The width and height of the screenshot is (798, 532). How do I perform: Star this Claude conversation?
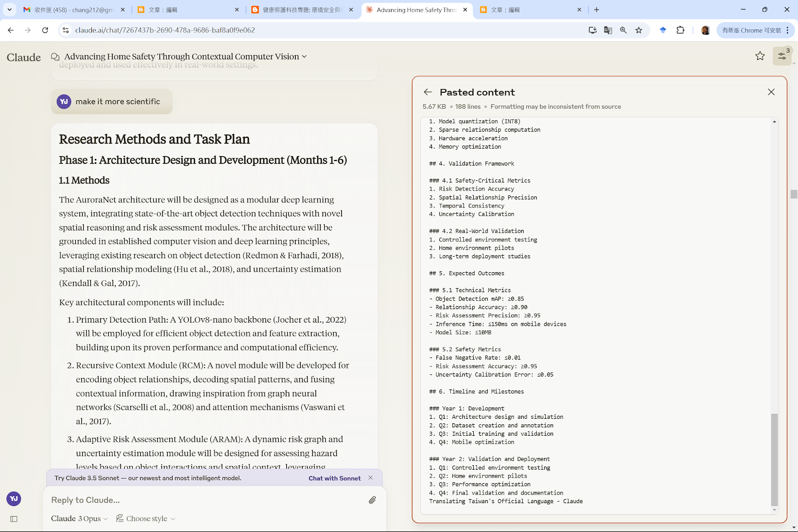tap(760, 56)
